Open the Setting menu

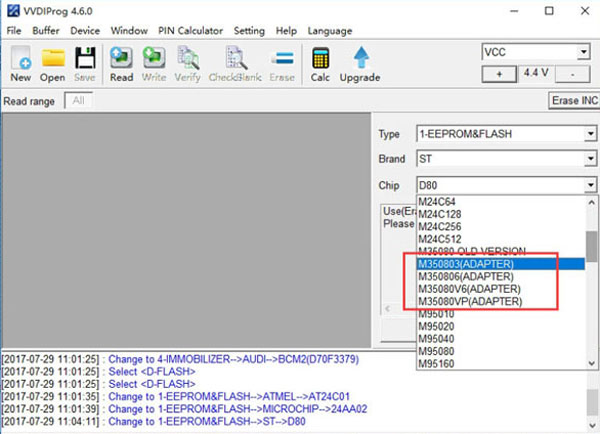[x=249, y=31]
